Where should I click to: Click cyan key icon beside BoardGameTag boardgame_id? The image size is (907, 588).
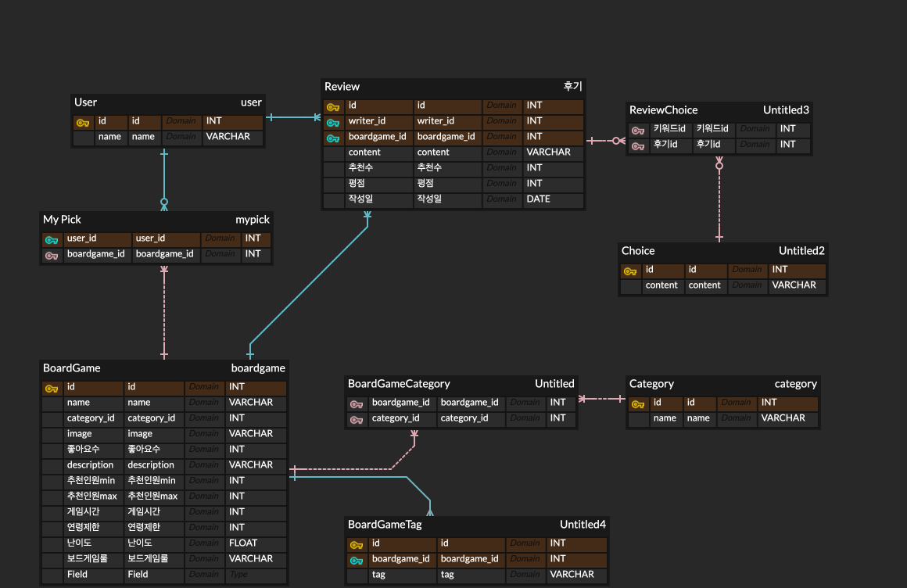coord(357,560)
